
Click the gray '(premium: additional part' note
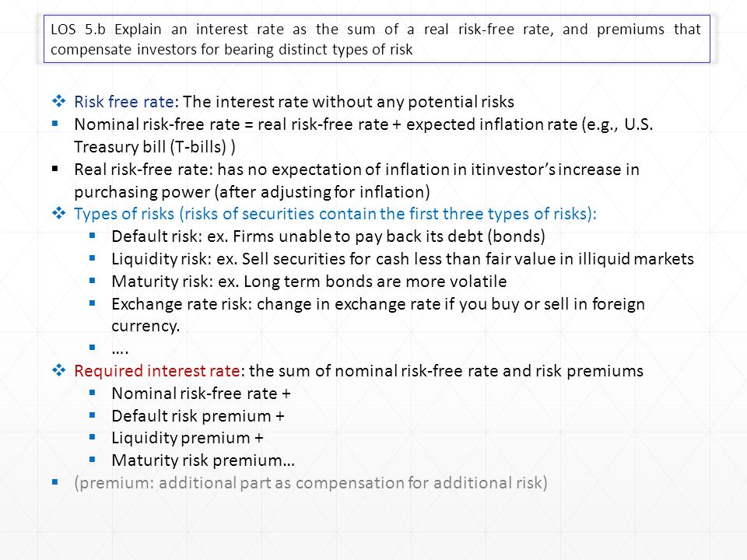tap(310, 482)
